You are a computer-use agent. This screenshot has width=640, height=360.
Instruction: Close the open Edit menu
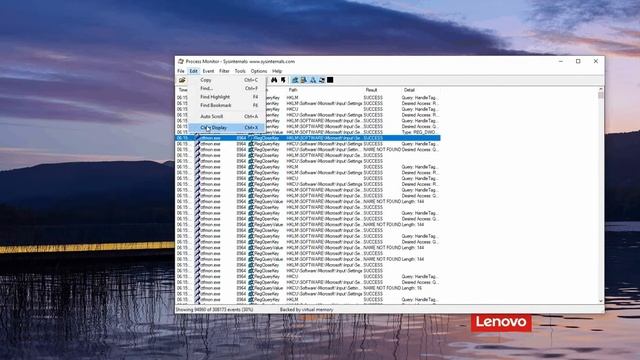(x=193, y=71)
